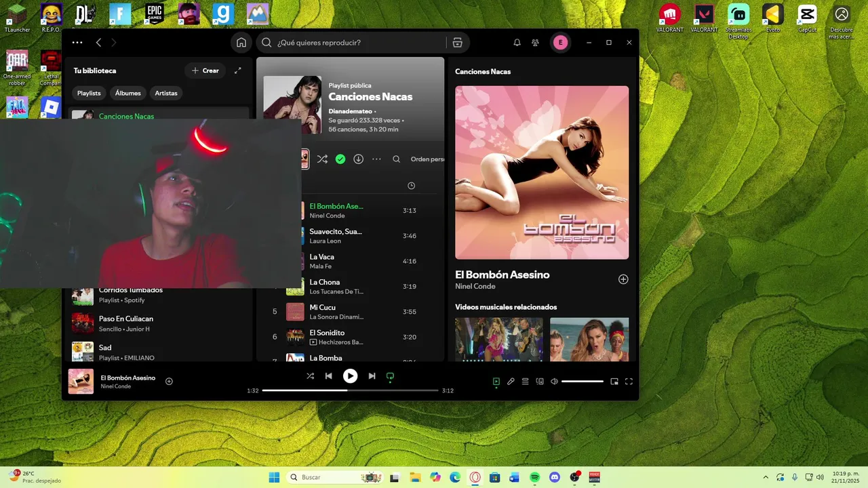Adjust the volume slider

[x=583, y=382]
